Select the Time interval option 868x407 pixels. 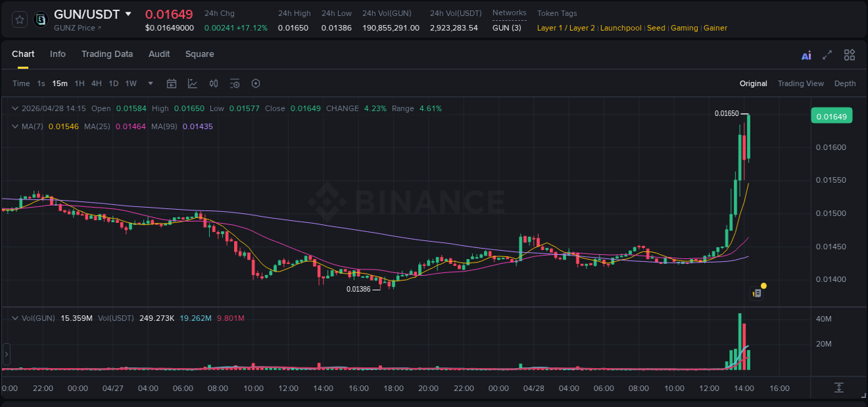click(x=21, y=83)
